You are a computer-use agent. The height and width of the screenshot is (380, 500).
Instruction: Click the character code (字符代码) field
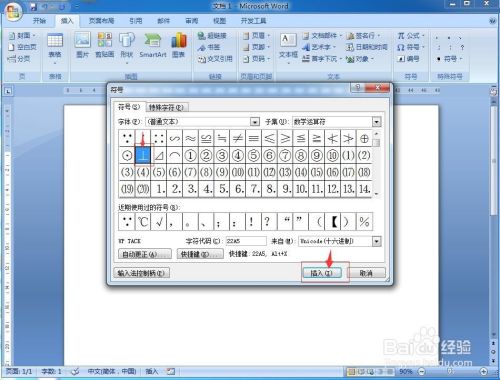246,241
